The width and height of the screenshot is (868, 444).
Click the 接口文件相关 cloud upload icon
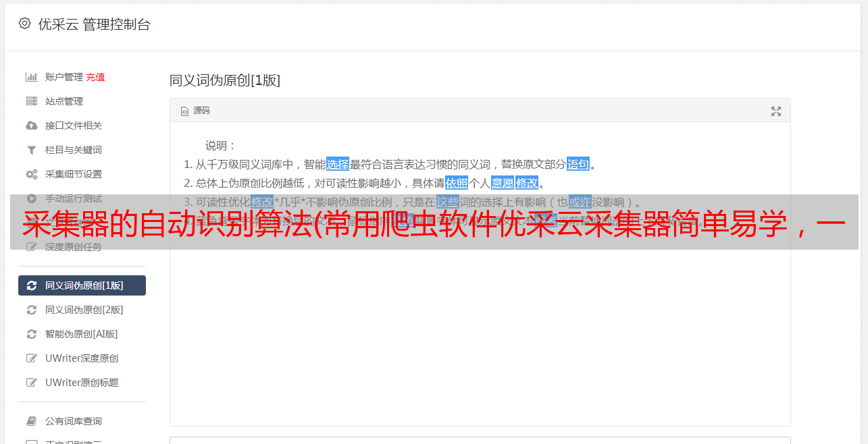31,126
